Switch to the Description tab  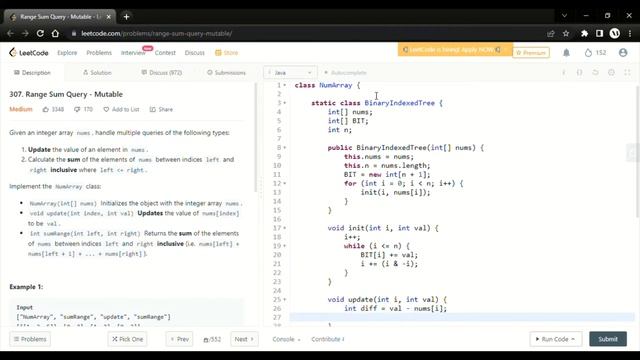click(x=32, y=73)
